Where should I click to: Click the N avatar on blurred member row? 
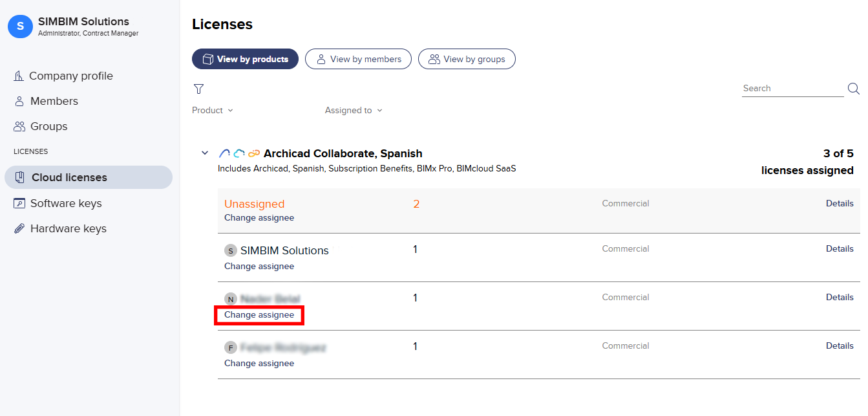click(x=231, y=299)
